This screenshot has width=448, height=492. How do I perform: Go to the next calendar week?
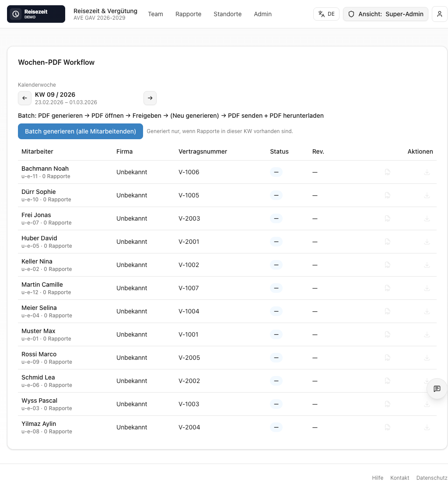pyautogui.click(x=150, y=98)
